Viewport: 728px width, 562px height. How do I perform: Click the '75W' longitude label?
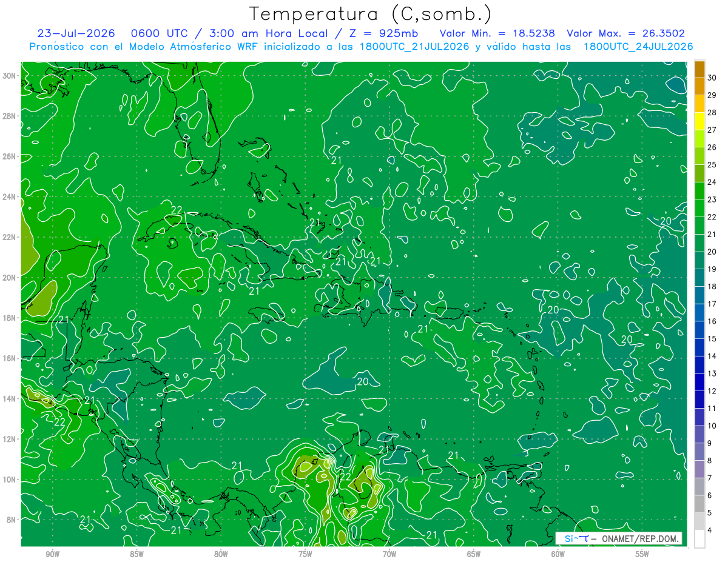[x=305, y=555]
